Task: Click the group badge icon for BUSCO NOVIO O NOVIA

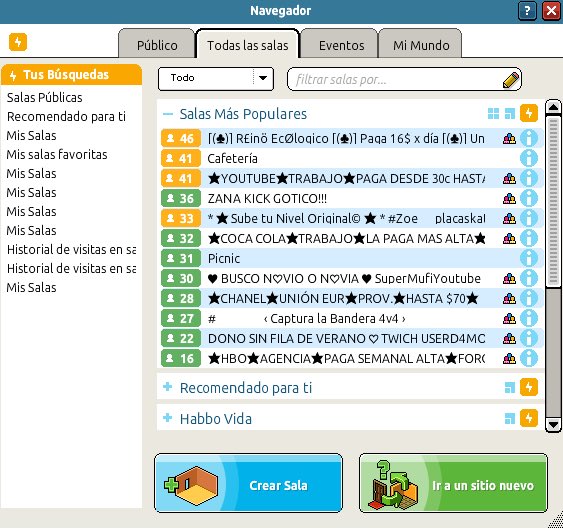Action: 509,278
